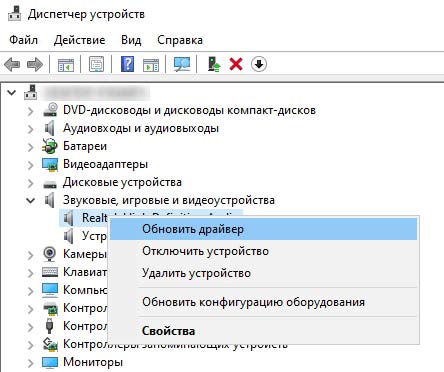Click the Мониторы monitor icon
The width and height of the screenshot is (444, 372).
(x=50, y=363)
